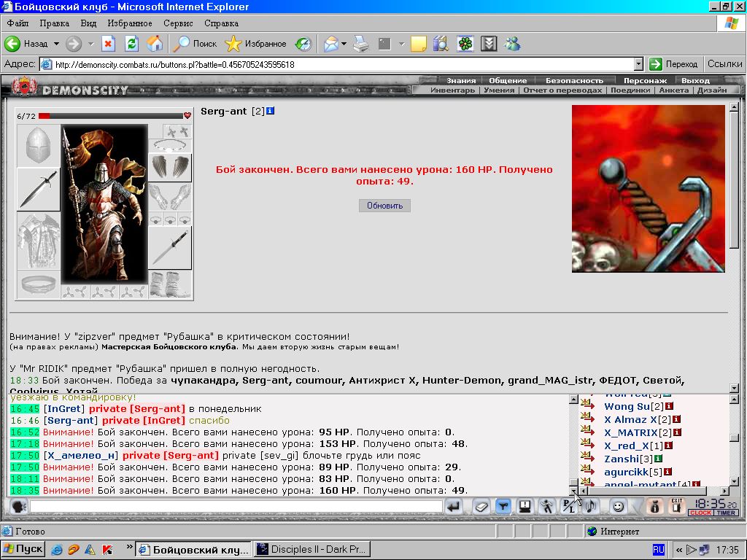This screenshot has width=747, height=560.
Task: Toggle the chat sound speaker icon
Action: coord(591,507)
